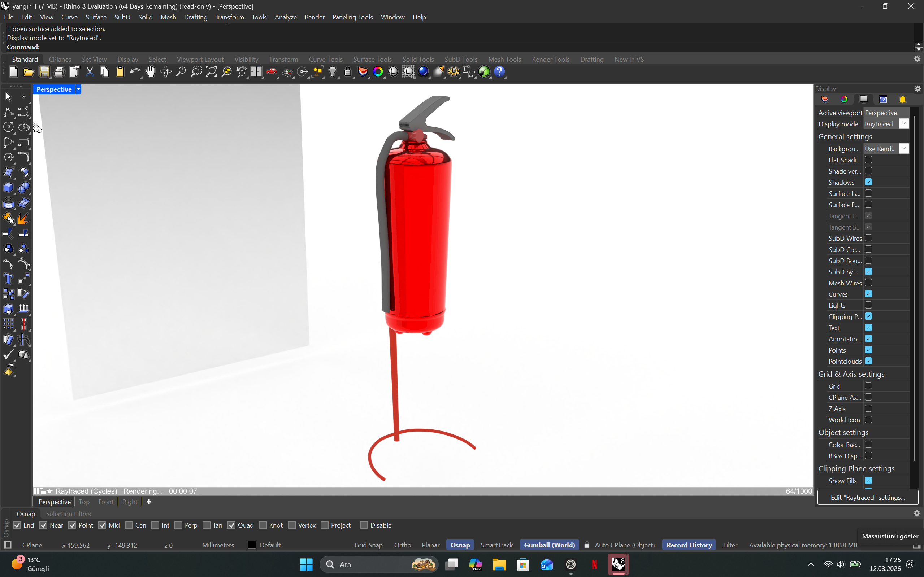This screenshot has height=577, width=924.
Task: Click the Layers icon in toolbar
Action: (363, 72)
